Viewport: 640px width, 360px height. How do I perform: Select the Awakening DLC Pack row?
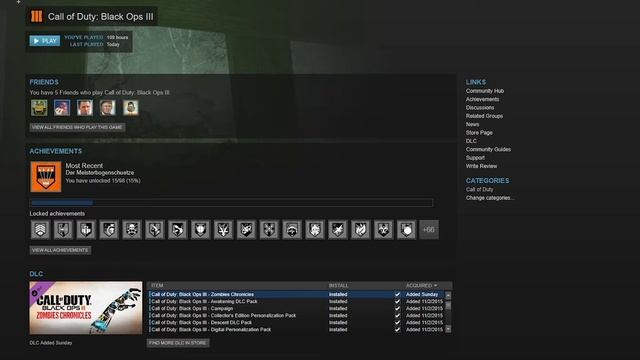click(x=296, y=302)
